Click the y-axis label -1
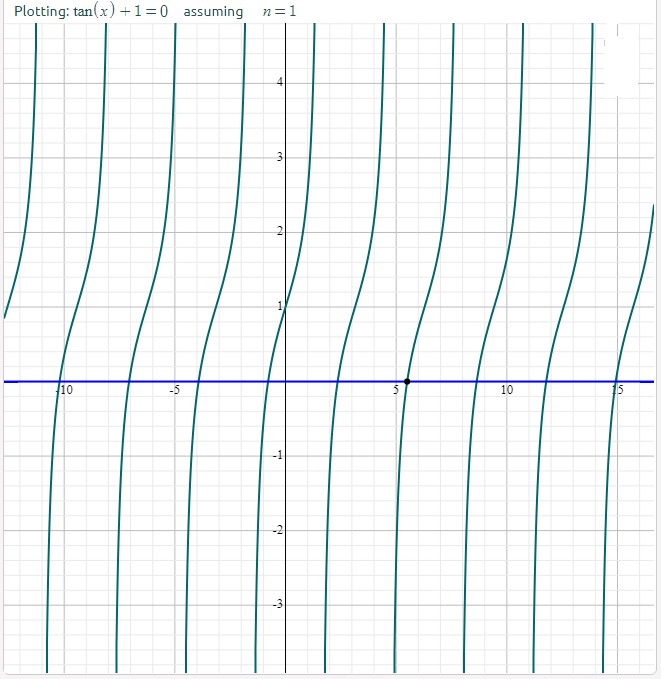The image size is (661, 679). click(x=278, y=456)
